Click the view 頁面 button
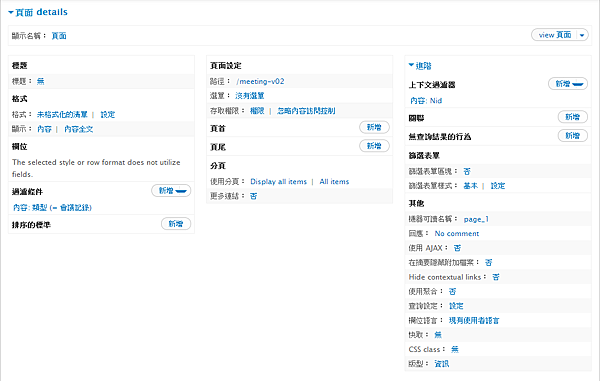 pyautogui.click(x=554, y=35)
